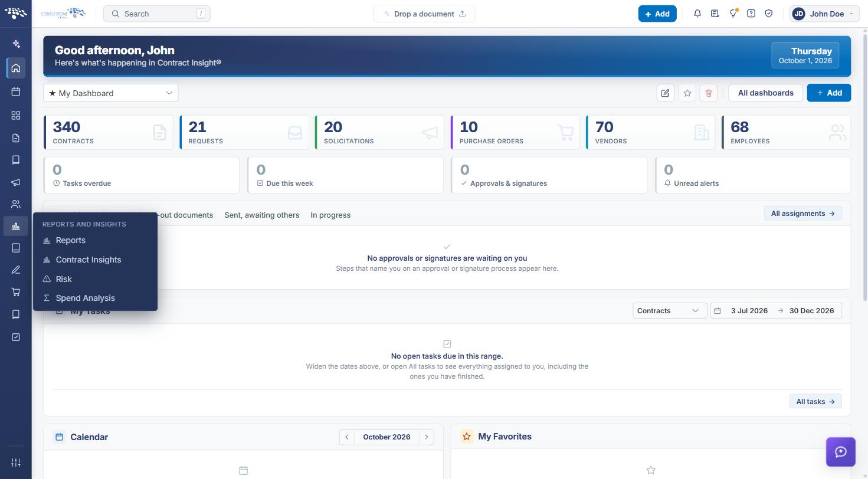Open the All tasks link
Image resolution: width=868 pixels, height=479 pixels.
click(815, 402)
